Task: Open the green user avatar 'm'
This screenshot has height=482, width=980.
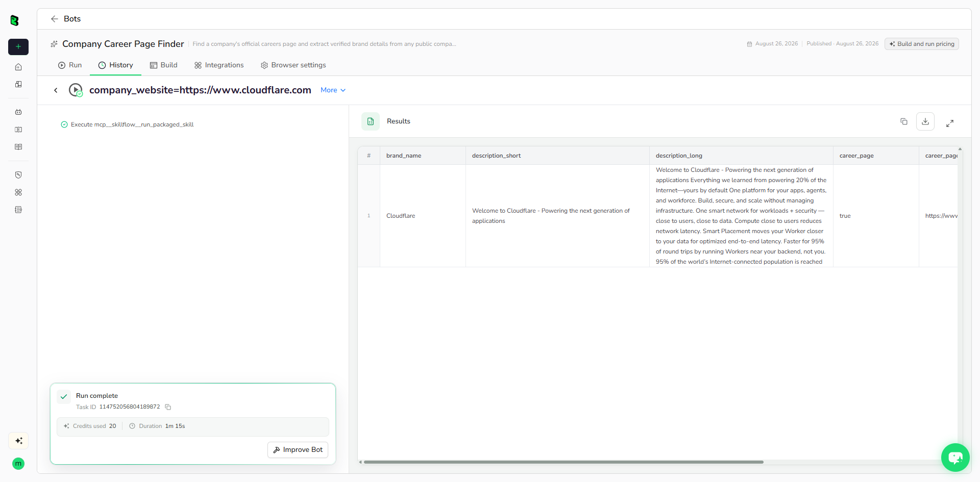Action: pyautogui.click(x=18, y=464)
